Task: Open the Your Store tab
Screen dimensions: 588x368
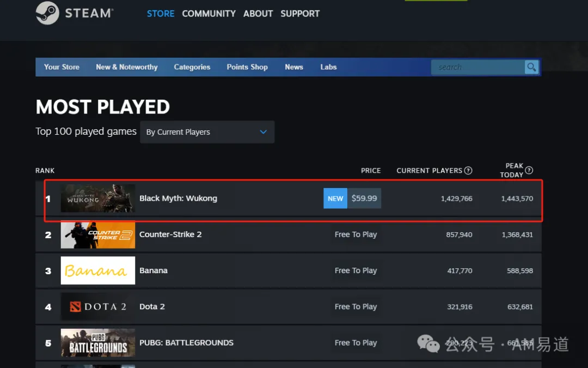Action: (x=62, y=67)
